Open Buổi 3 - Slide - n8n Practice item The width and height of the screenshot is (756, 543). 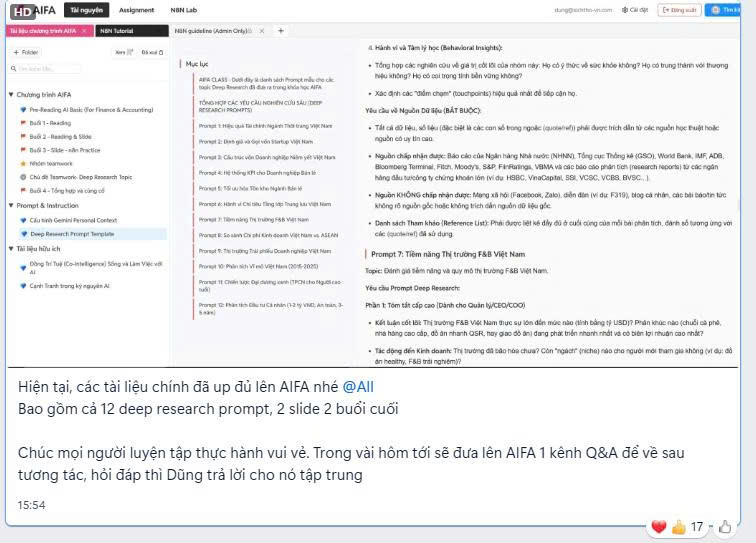(65, 150)
